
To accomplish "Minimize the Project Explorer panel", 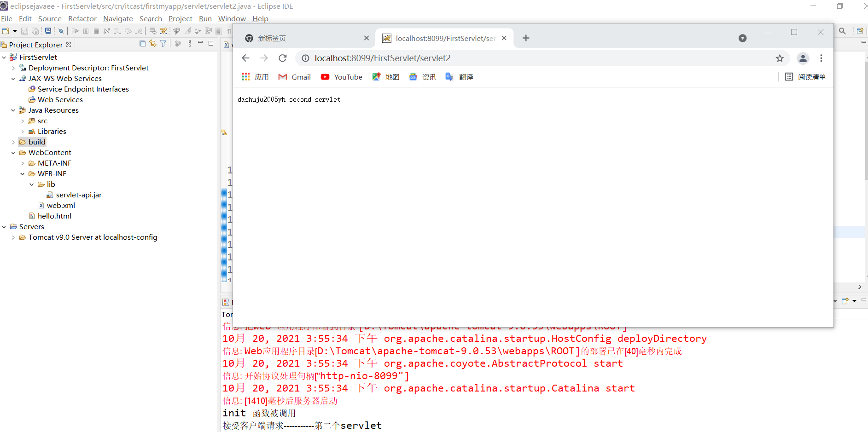I will pyautogui.click(x=200, y=43).
